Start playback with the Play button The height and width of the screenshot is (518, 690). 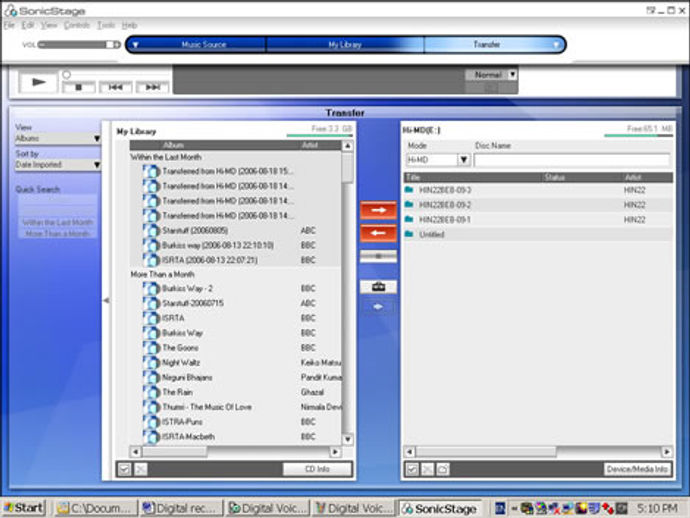coord(38,82)
